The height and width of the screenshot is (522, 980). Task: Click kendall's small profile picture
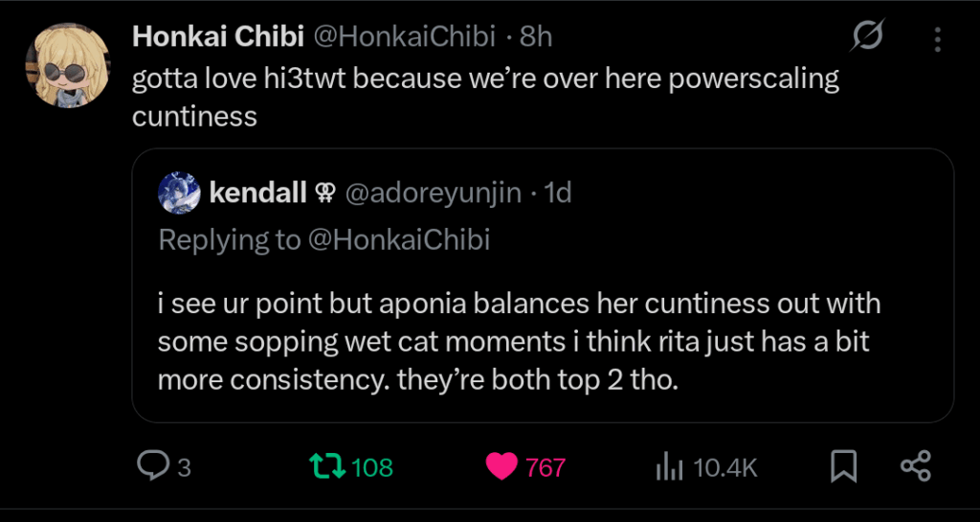tap(179, 193)
